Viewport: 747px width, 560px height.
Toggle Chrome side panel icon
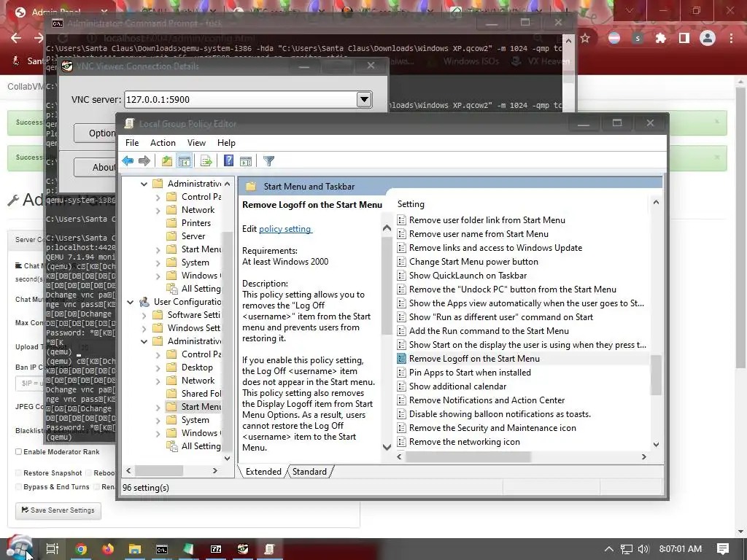click(x=684, y=38)
